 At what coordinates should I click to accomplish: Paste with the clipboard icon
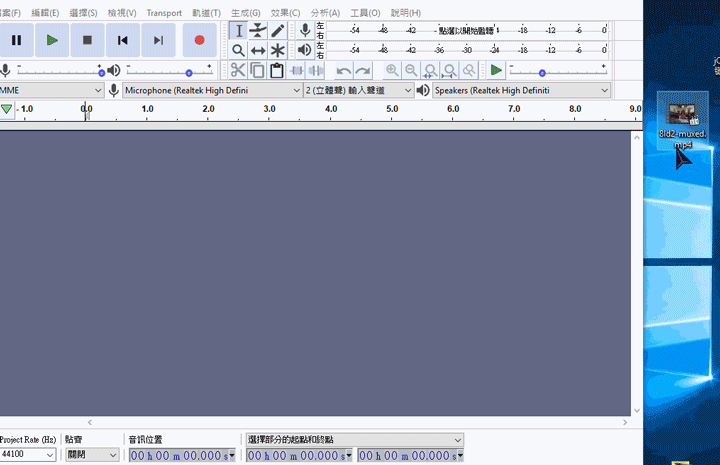276,70
